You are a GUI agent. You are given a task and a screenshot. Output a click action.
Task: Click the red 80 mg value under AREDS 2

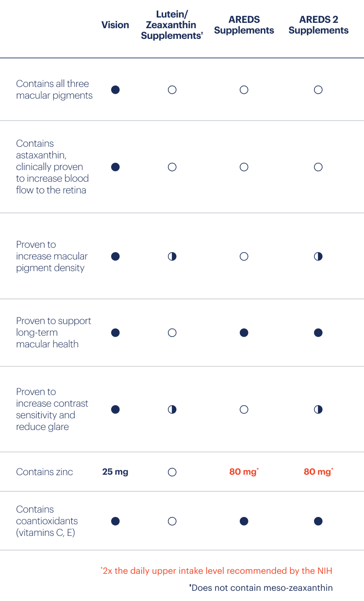(318, 472)
